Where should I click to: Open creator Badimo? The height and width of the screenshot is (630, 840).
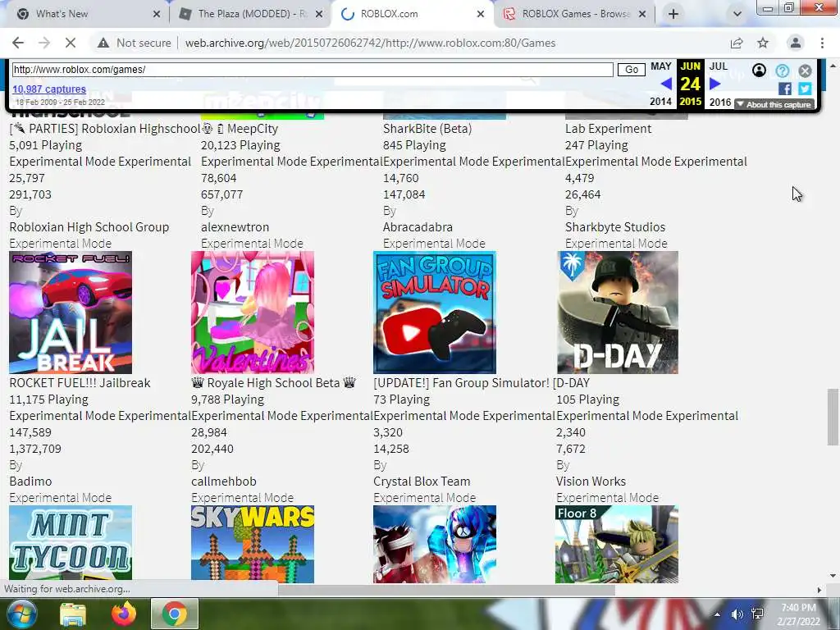click(x=30, y=482)
